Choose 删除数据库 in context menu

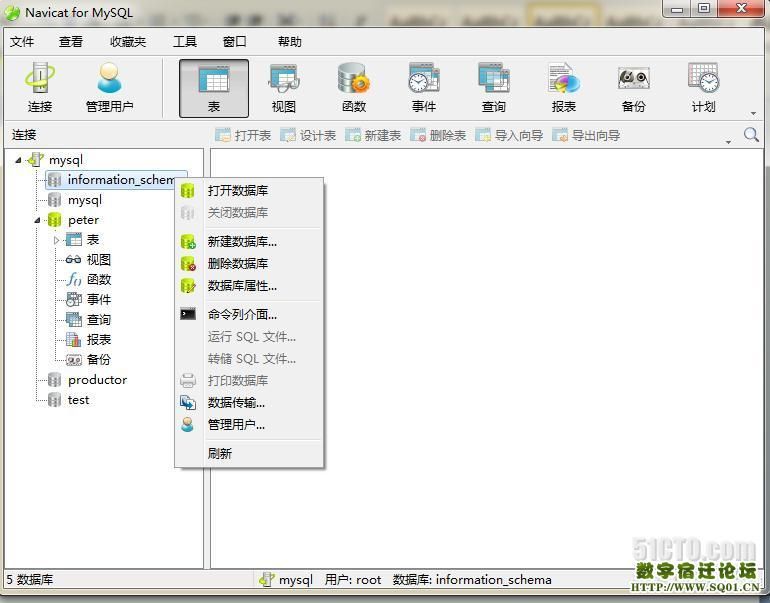249,264
